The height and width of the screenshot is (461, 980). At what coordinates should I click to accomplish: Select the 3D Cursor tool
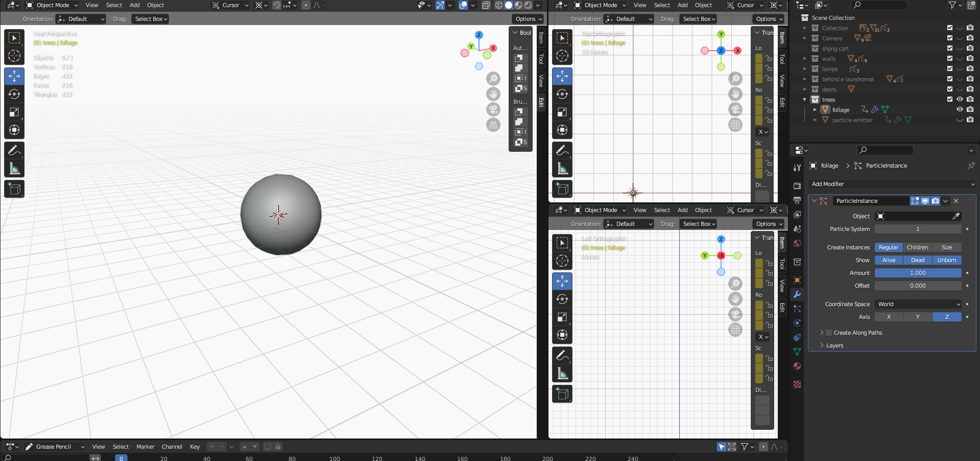tap(14, 56)
